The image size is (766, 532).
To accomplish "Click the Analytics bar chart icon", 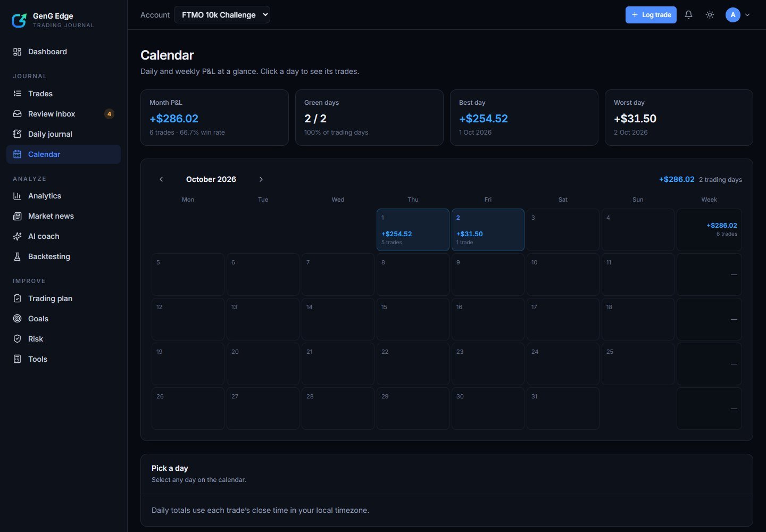I will 17,196.
